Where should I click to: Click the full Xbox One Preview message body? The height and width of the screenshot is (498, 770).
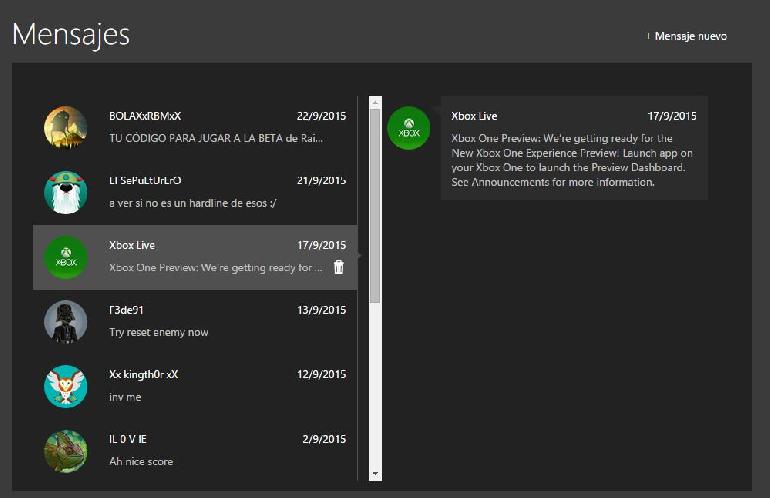click(572, 160)
